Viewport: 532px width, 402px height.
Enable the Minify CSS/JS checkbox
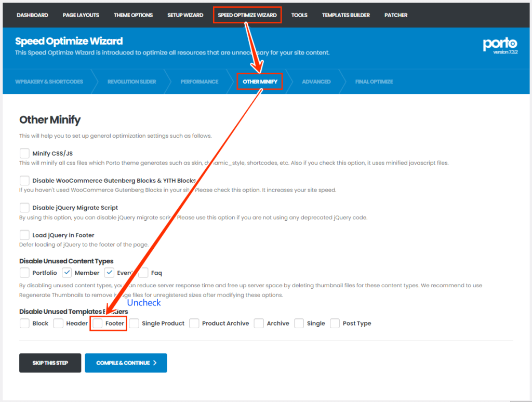click(x=24, y=153)
